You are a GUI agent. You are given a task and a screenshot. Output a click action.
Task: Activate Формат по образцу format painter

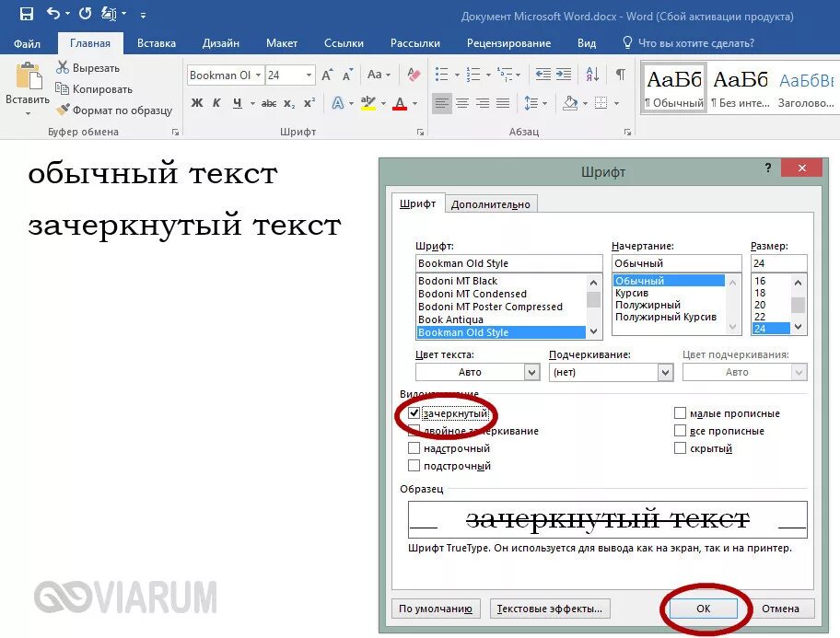point(114,110)
